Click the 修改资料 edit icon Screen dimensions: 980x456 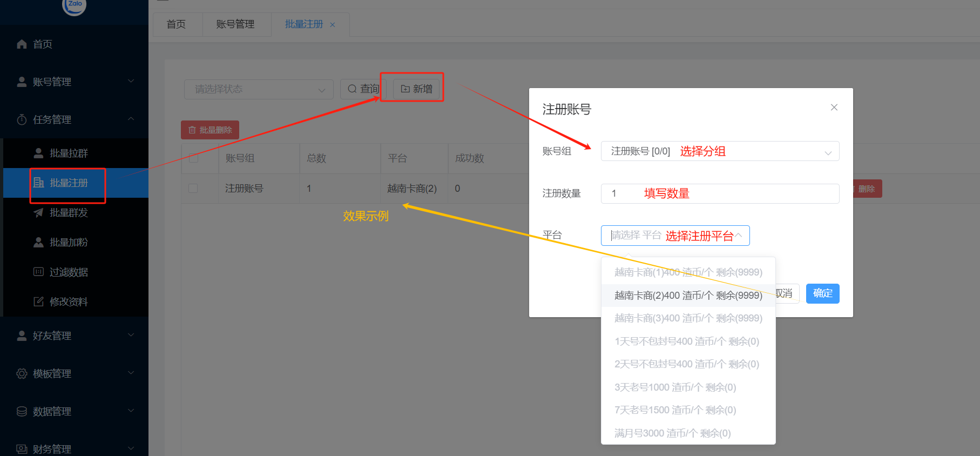38,301
